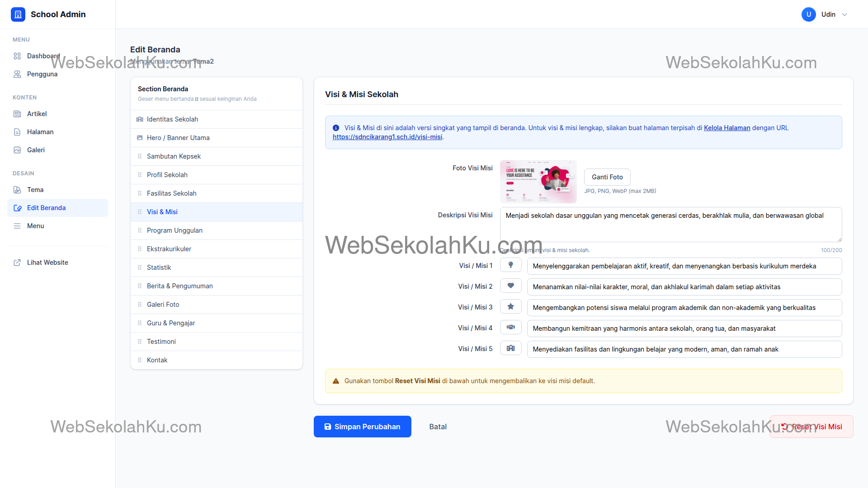Click the Edit Beranda pencil icon
The width and height of the screenshot is (868, 488).
[x=17, y=208]
